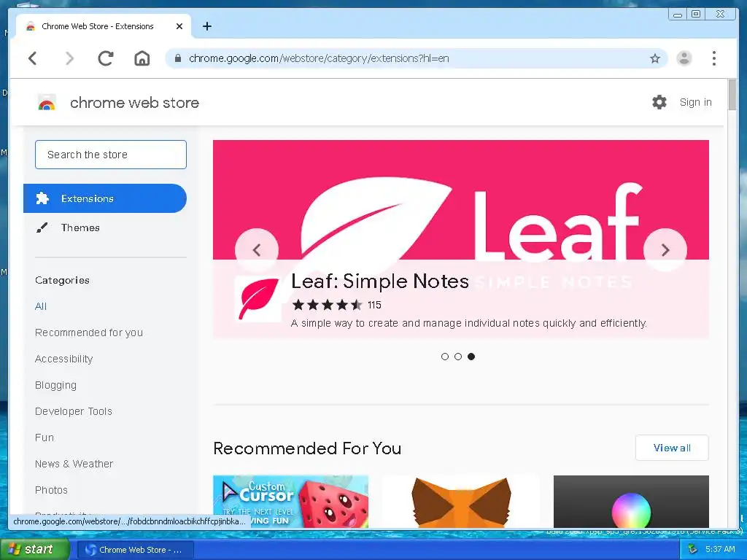Click the address bar URL
This screenshot has width=747, height=560.
319,58
